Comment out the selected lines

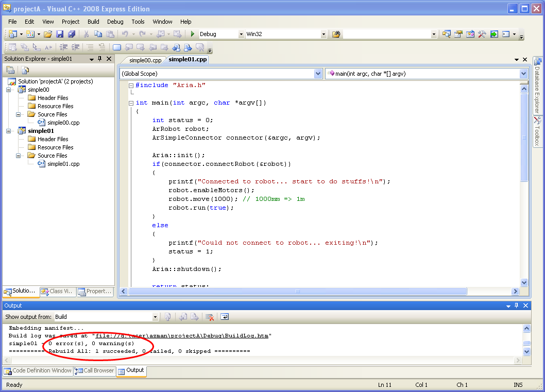(90, 47)
